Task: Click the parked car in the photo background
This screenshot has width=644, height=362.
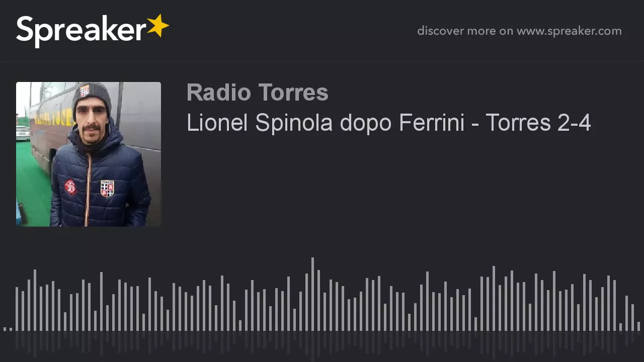Action: 23,133
